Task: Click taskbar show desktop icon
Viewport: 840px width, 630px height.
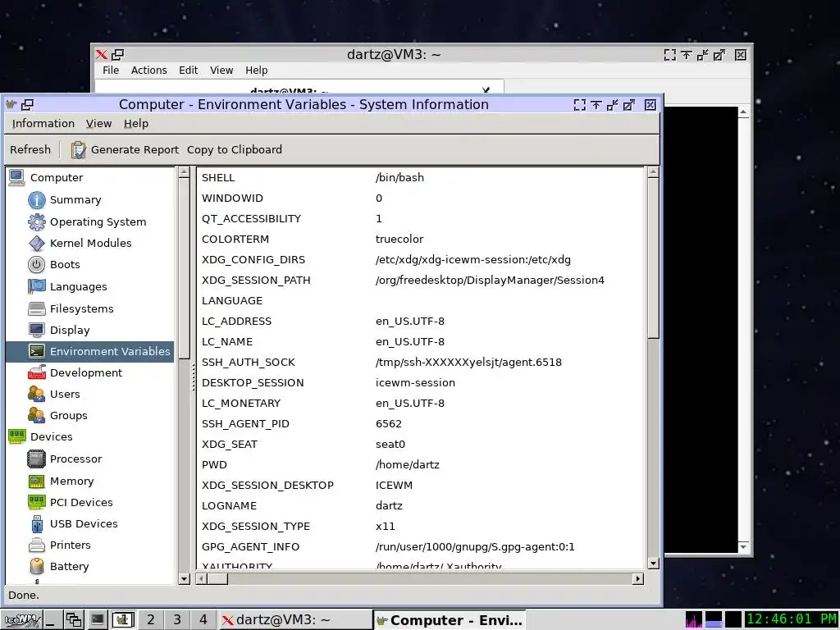Action: (52, 620)
